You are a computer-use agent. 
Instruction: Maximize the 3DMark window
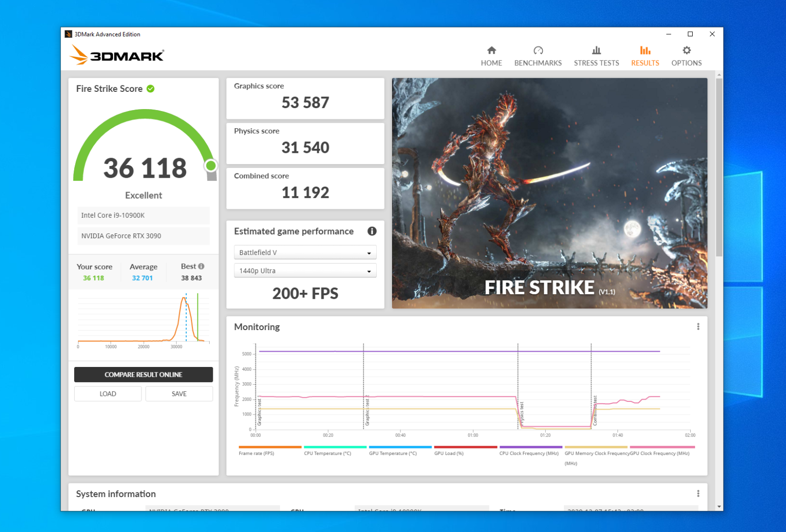(690, 34)
